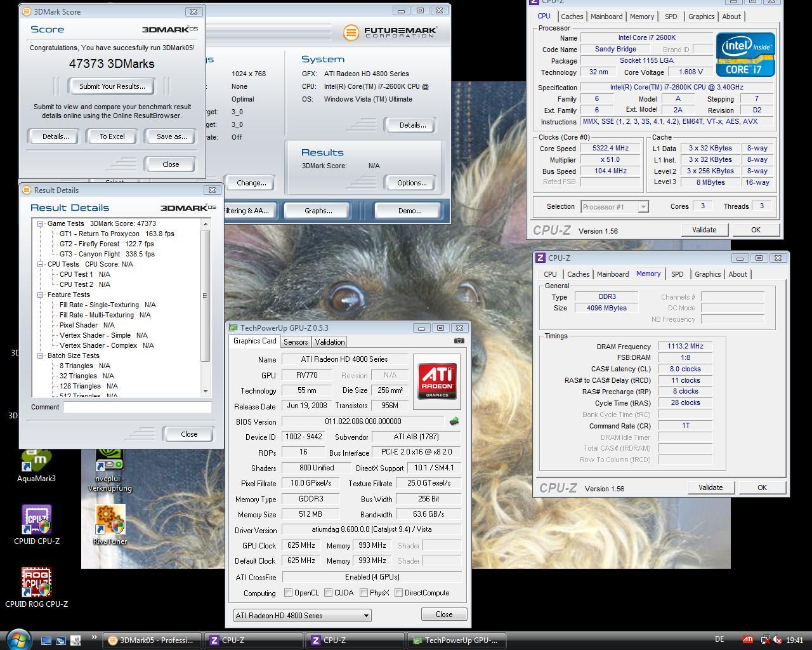Click Details... button in System section

(412, 125)
